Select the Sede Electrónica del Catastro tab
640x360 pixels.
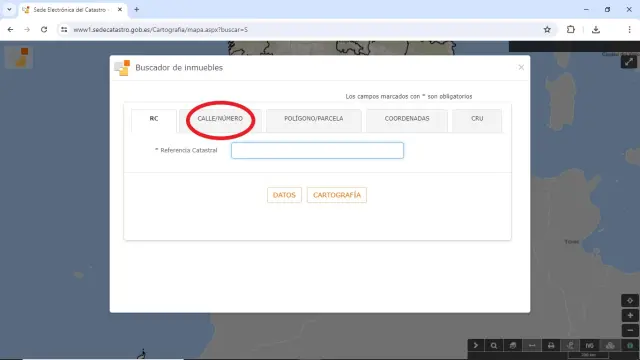click(73, 9)
